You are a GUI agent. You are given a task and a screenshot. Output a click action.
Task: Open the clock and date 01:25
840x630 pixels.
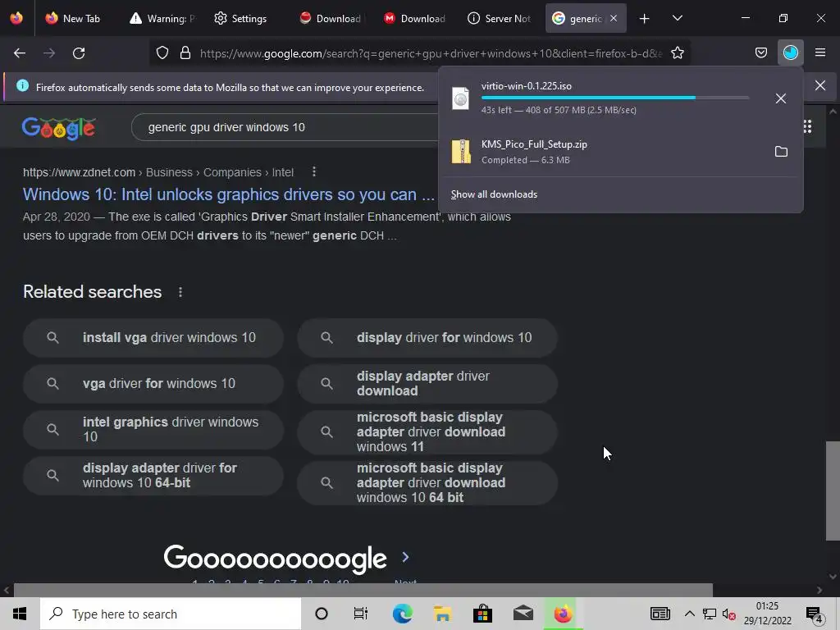(x=767, y=614)
